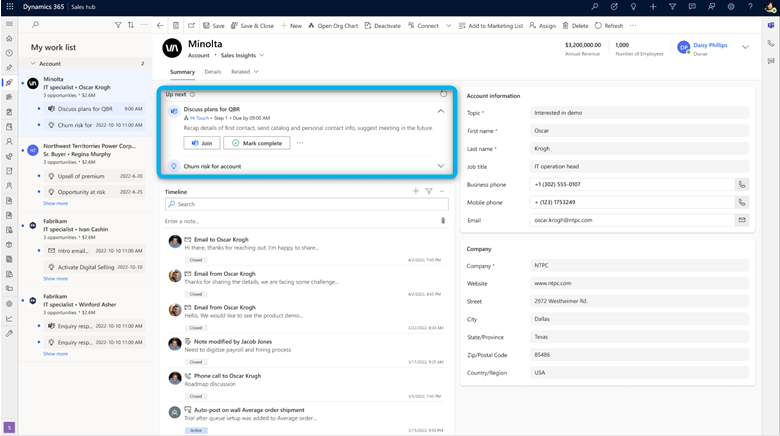780x436 pixels.
Task: Switch to the Summary tab
Action: pyautogui.click(x=182, y=72)
